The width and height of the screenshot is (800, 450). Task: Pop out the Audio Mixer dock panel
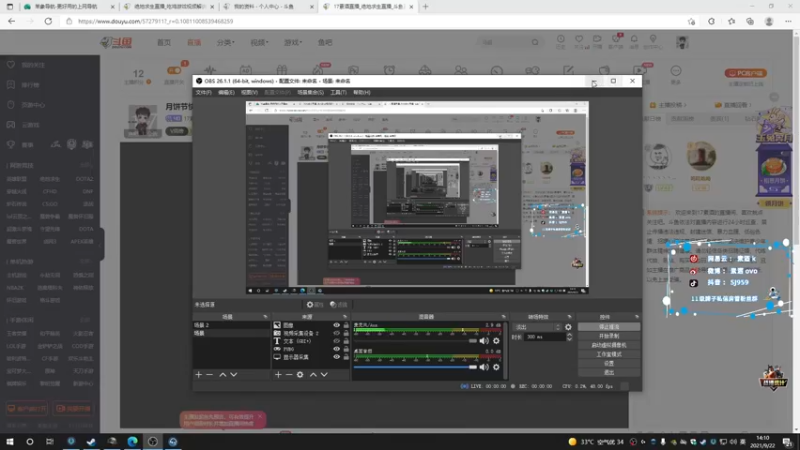click(x=504, y=317)
